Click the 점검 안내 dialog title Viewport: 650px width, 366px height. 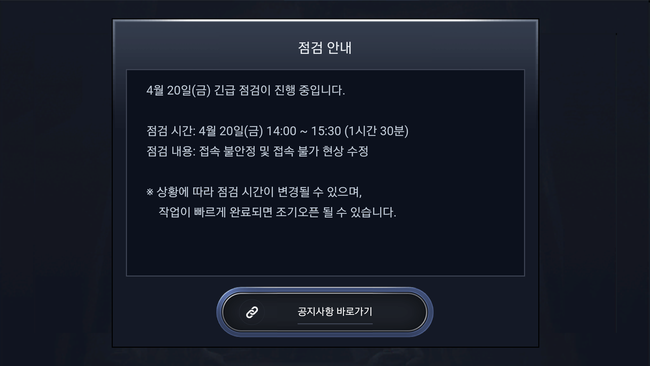pyautogui.click(x=325, y=48)
